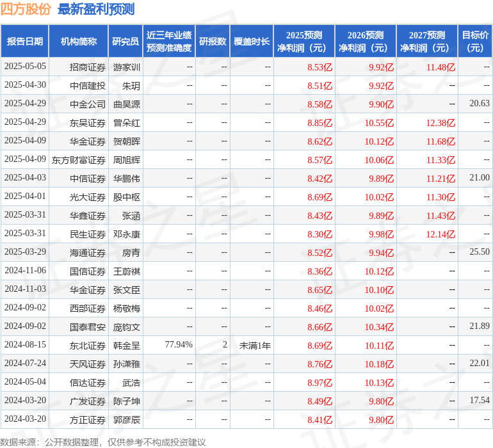Viewport: 493px width, 448px height.
Task: Click the 四方股份 stock name title
Action: (26, 9)
